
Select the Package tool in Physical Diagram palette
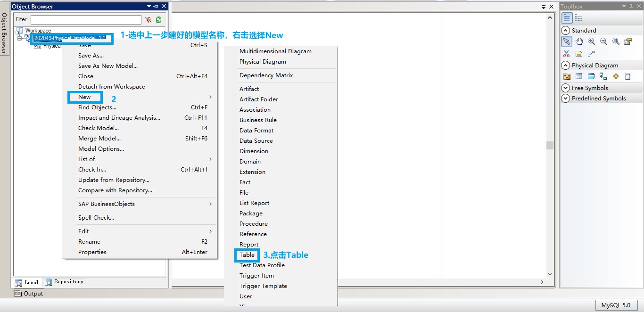567,76
